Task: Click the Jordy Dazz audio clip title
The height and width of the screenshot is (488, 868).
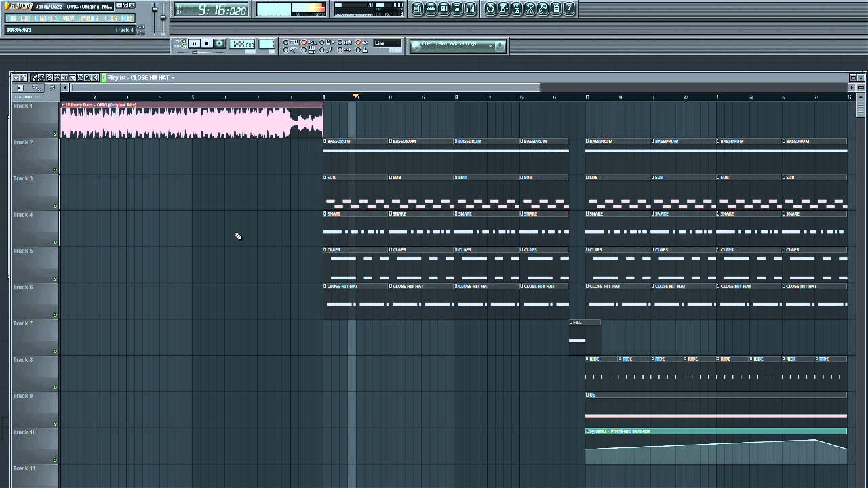Action: click(x=100, y=105)
